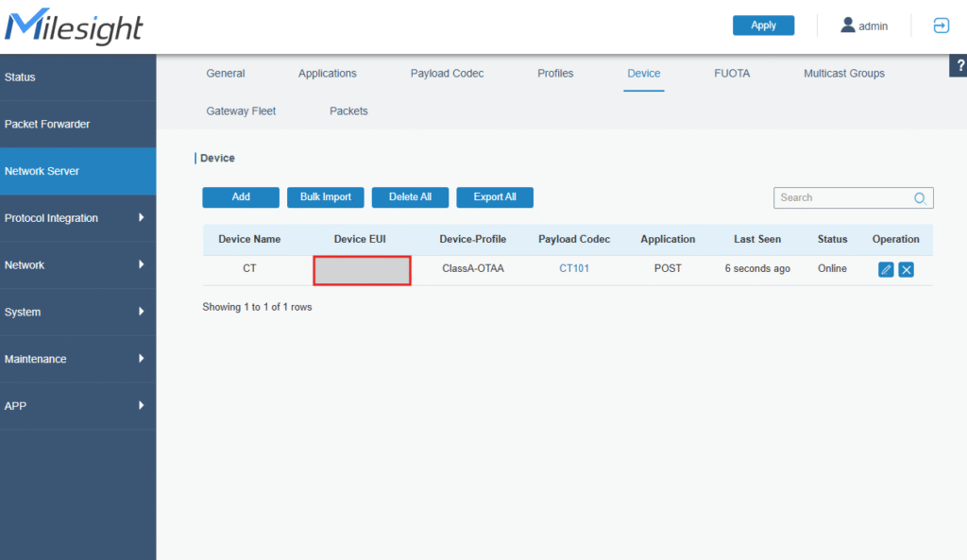Click the logout icon in top bar
967x560 pixels.
pos(941,26)
